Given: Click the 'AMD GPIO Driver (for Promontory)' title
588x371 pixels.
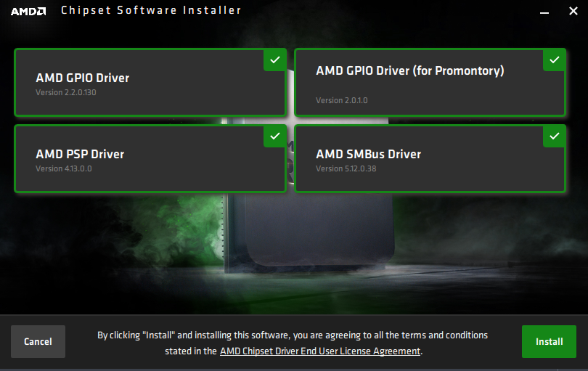Looking at the screenshot, I should pyautogui.click(x=410, y=71).
